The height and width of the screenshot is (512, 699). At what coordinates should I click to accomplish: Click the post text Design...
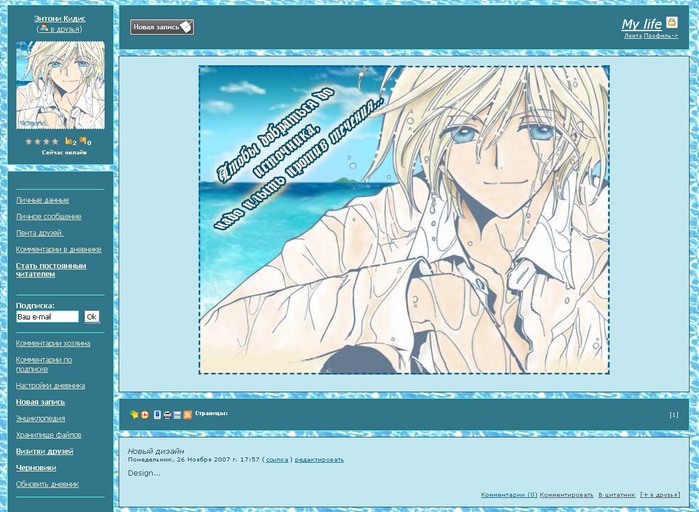(x=144, y=473)
